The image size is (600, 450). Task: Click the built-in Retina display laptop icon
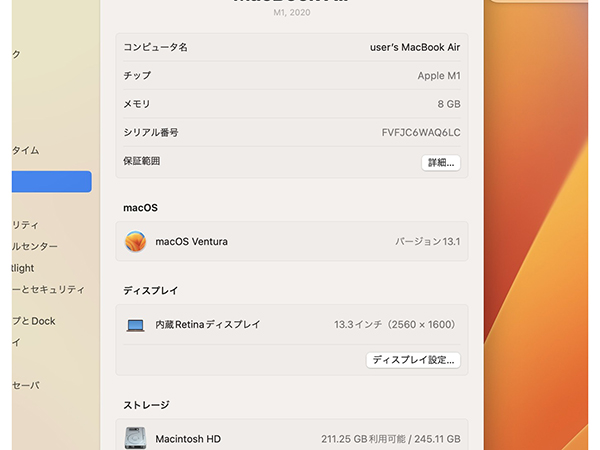pos(135,325)
